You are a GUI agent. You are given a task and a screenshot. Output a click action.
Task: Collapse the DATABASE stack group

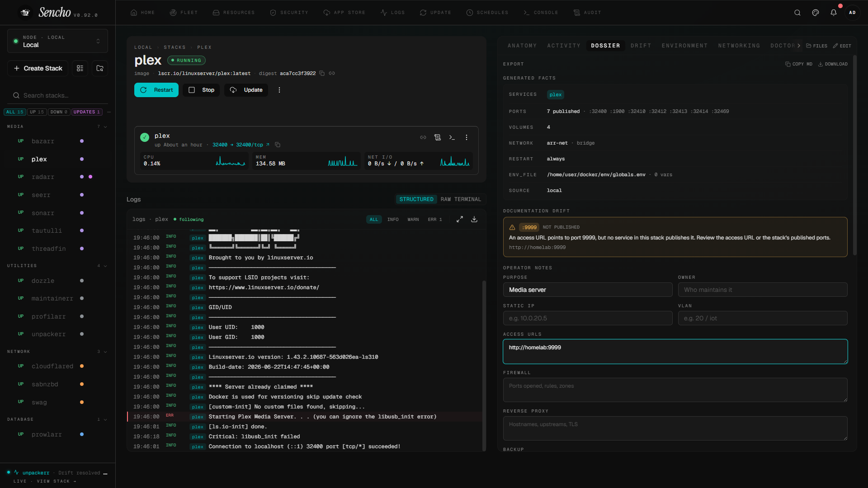point(105,420)
